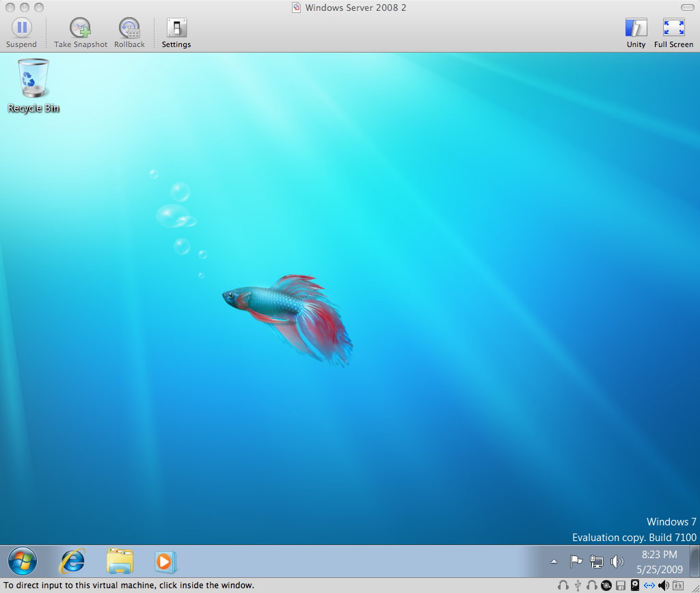This screenshot has height=593, width=700.
Task: Click the "Windows Server 2008 2" window title
Action: 355,8
